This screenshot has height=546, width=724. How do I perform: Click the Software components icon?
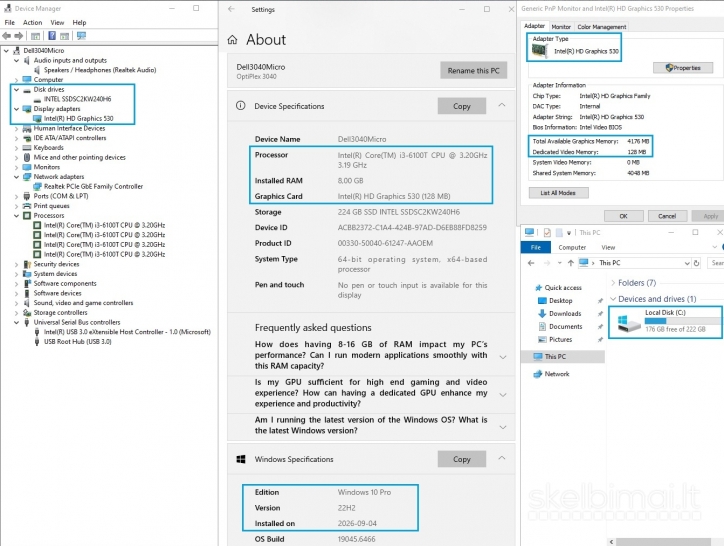pyautogui.click(x=27, y=283)
